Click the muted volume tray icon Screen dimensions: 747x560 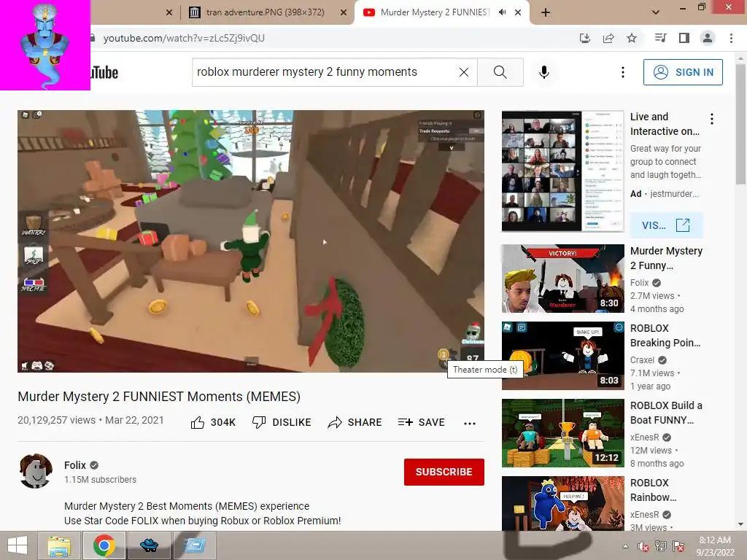tap(643, 547)
